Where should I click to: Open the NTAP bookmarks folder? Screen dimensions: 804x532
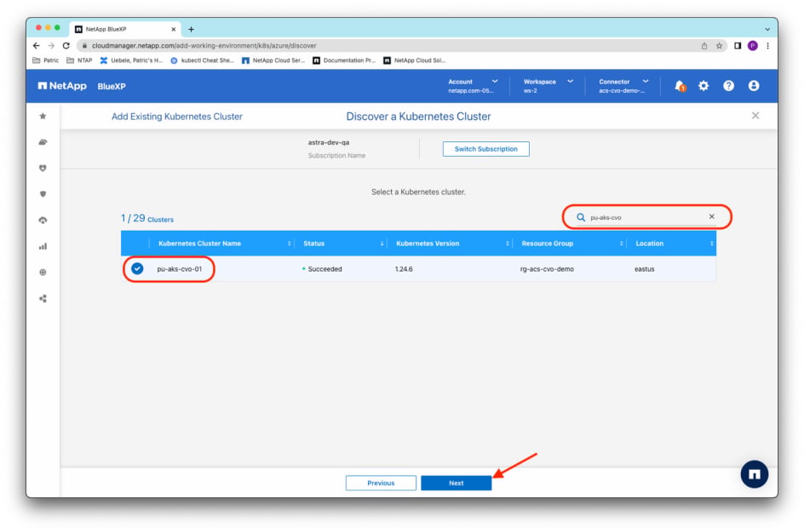pyautogui.click(x=79, y=60)
